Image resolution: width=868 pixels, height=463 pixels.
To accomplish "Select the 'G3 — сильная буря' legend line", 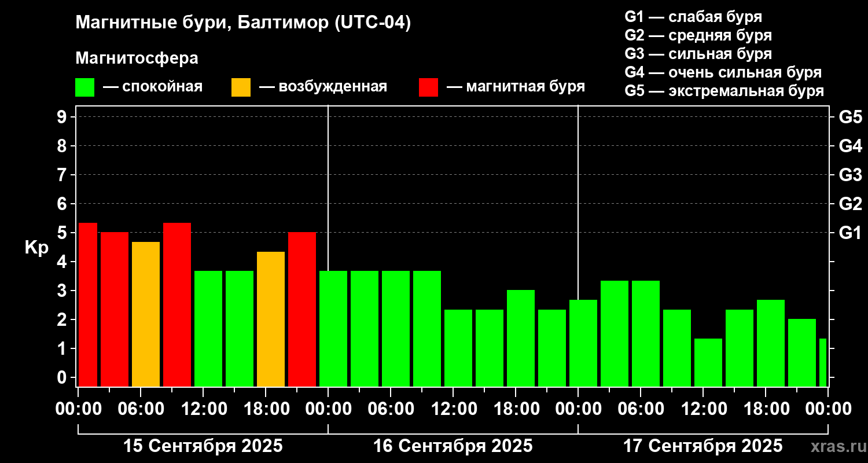I will click(698, 54).
